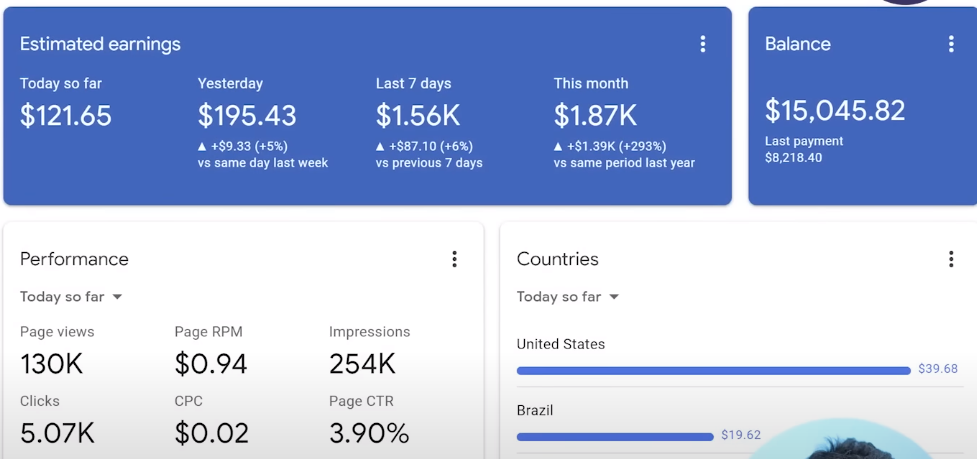Image resolution: width=977 pixels, height=459 pixels.
Task: Open Countries card three-dot menu
Action: (951, 259)
